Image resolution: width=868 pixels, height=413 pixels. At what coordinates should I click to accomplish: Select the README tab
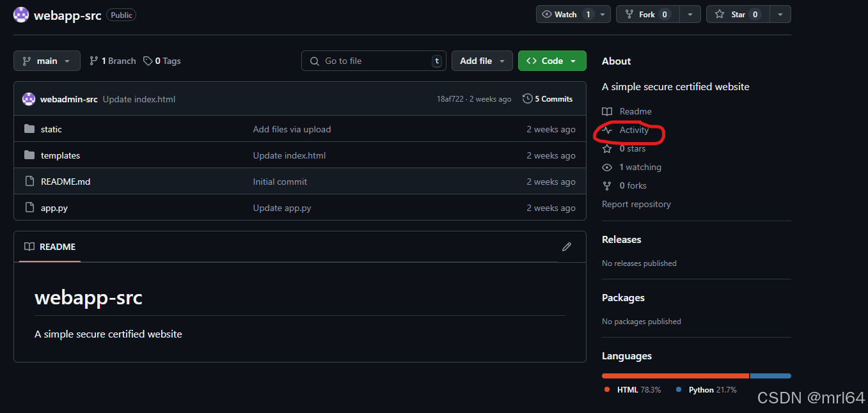click(x=50, y=247)
